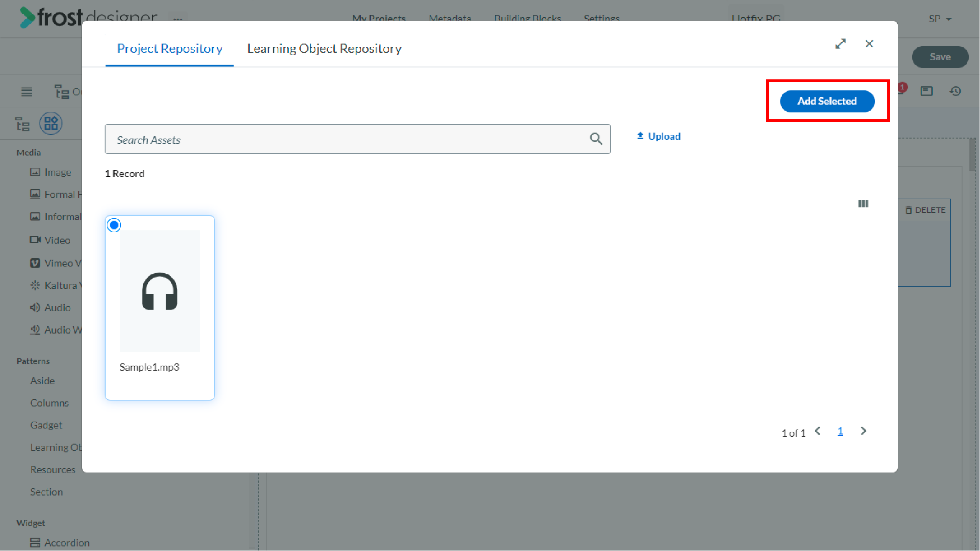This screenshot has height=551, width=980.
Task: Click the Add Selected button
Action: coord(827,101)
